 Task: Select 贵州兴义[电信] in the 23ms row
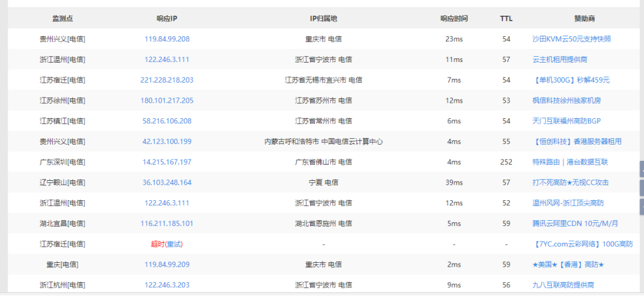click(x=63, y=39)
